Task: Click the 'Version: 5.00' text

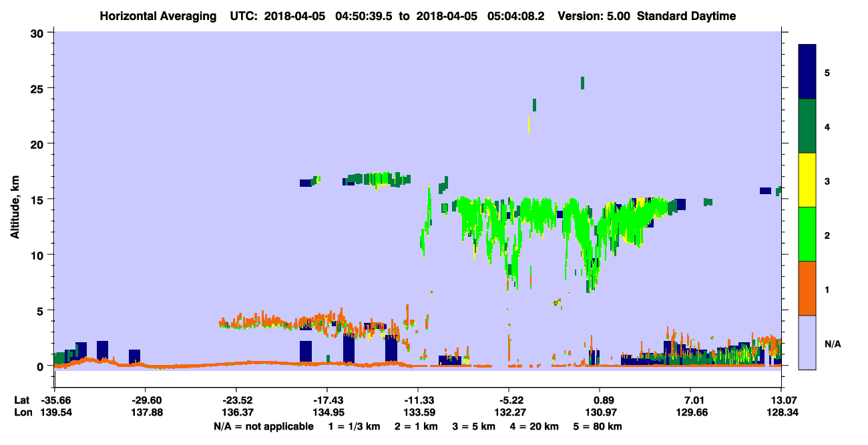Action: (x=595, y=16)
